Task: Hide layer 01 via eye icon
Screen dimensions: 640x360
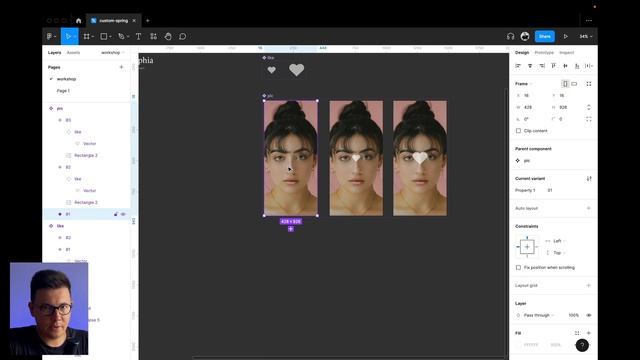Action: [x=123, y=214]
